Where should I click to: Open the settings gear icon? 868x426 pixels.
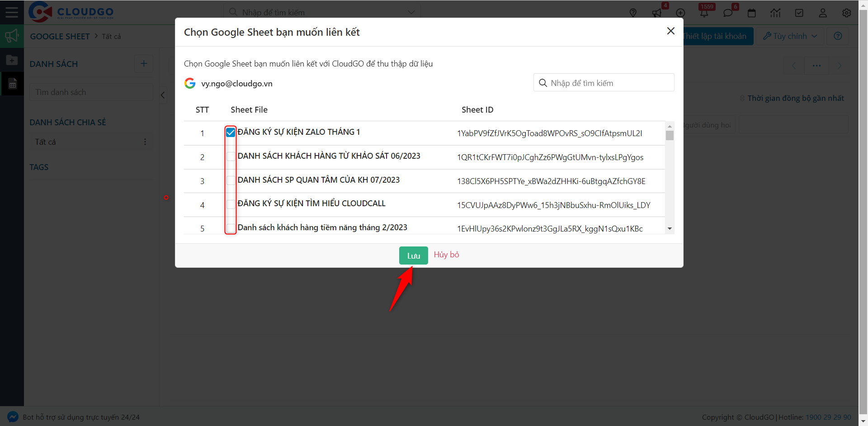click(847, 13)
